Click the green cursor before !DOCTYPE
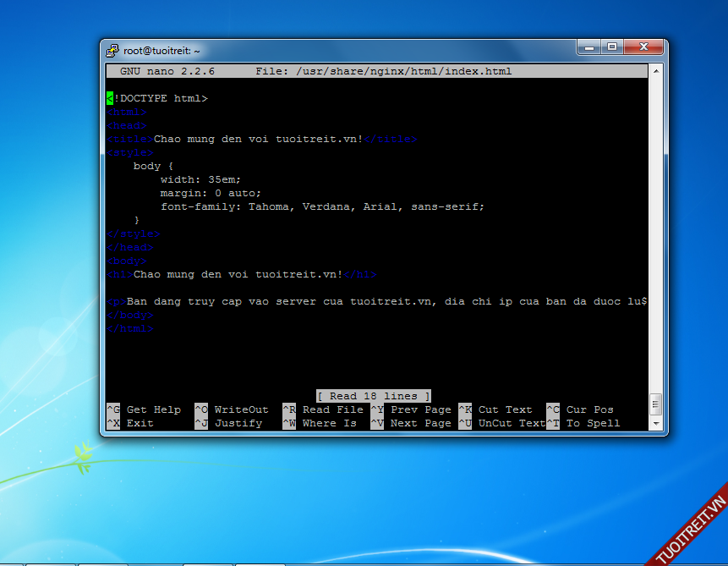728x566 pixels. (110, 98)
